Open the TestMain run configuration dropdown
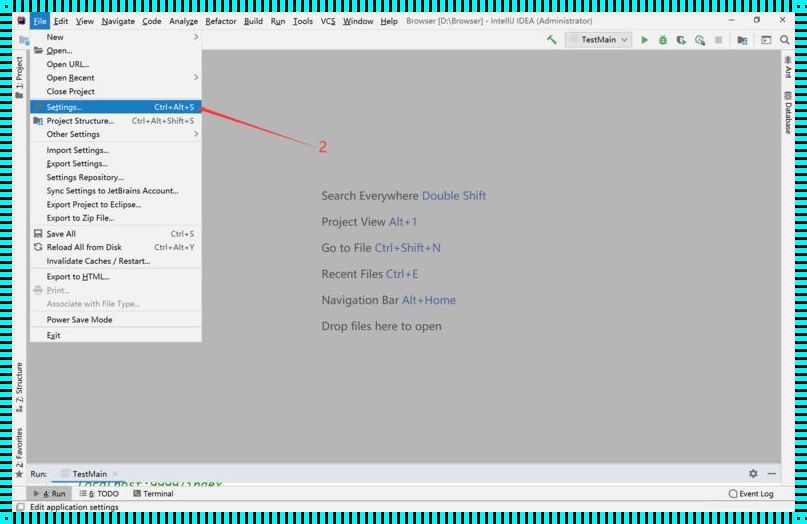The height and width of the screenshot is (524, 807). [598, 40]
